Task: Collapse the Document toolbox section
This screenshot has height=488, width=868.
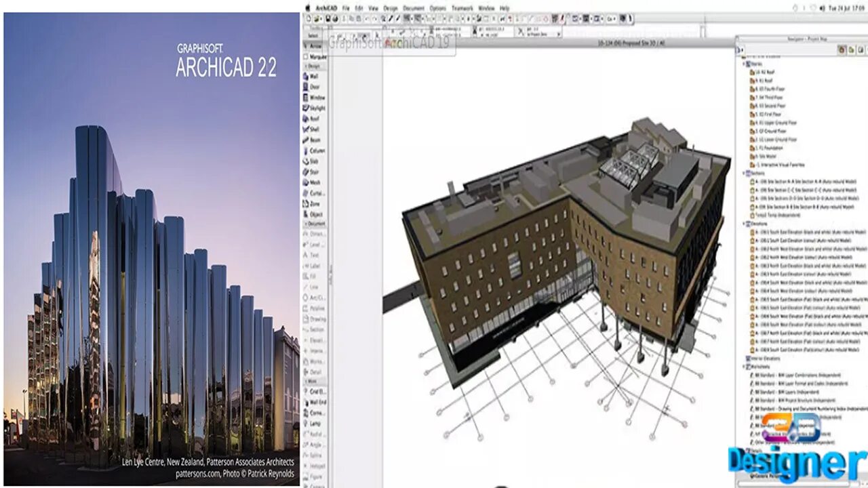Action: pyautogui.click(x=306, y=224)
